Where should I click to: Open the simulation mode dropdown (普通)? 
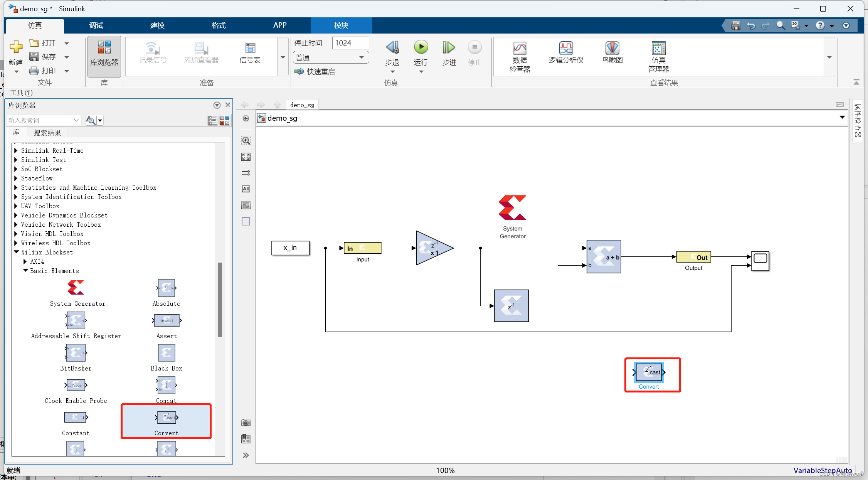[331, 58]
